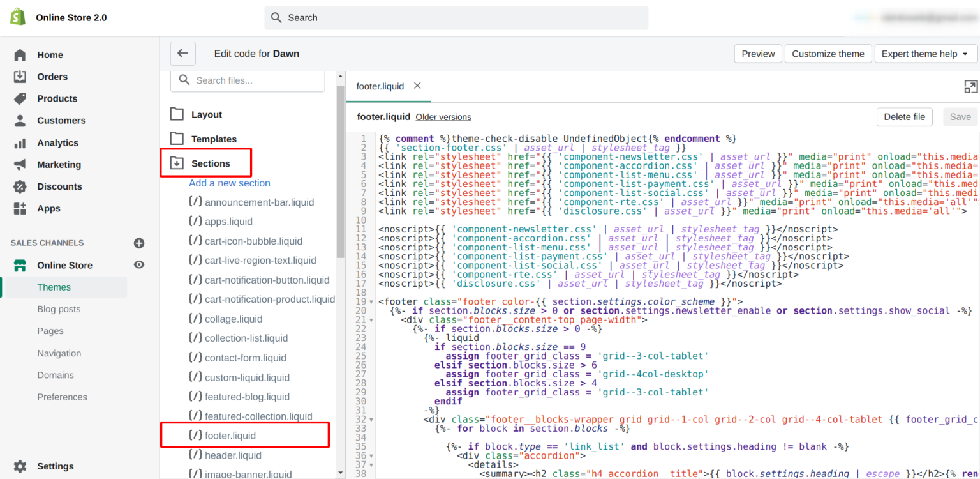The width and height of the screenshot is (980, 479).
Task: Fold code at line 19 arrow
Action: point(372,302)
